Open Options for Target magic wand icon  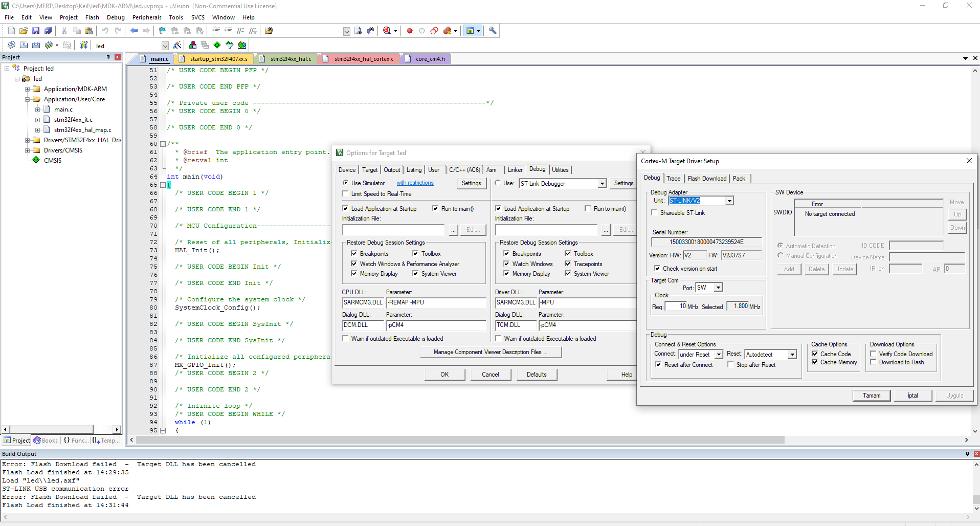coord(177,46)
